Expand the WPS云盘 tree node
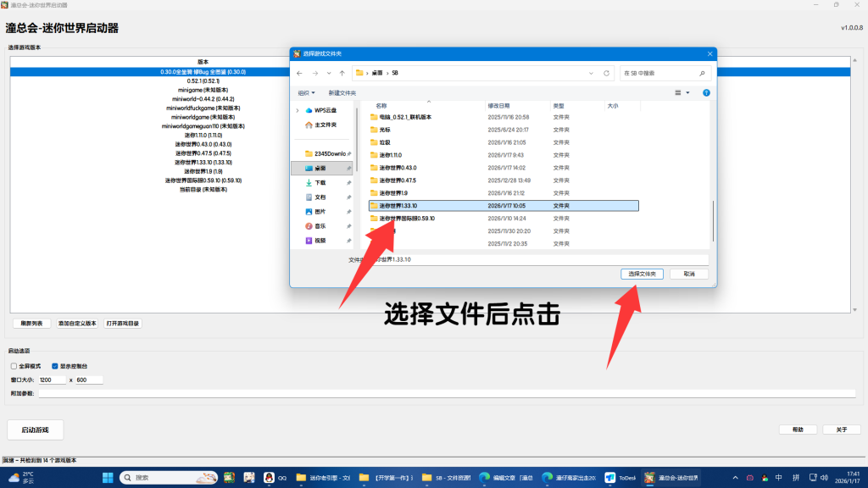 [297, 110]
